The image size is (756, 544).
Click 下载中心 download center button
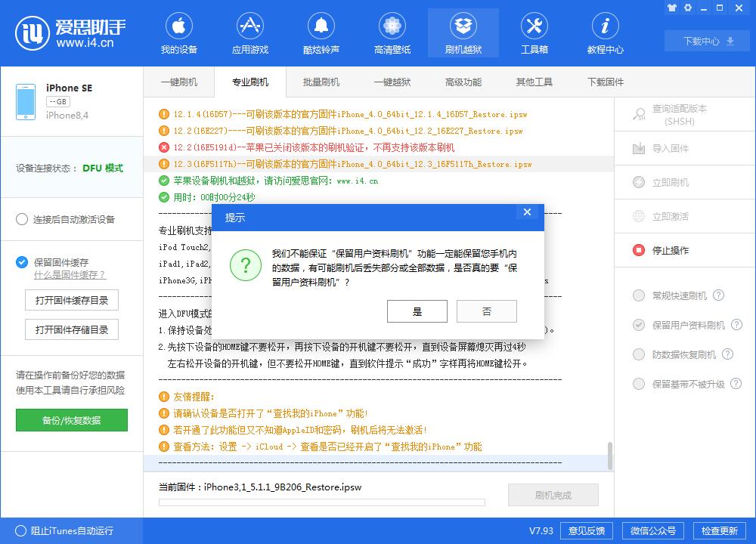point(707,41)
